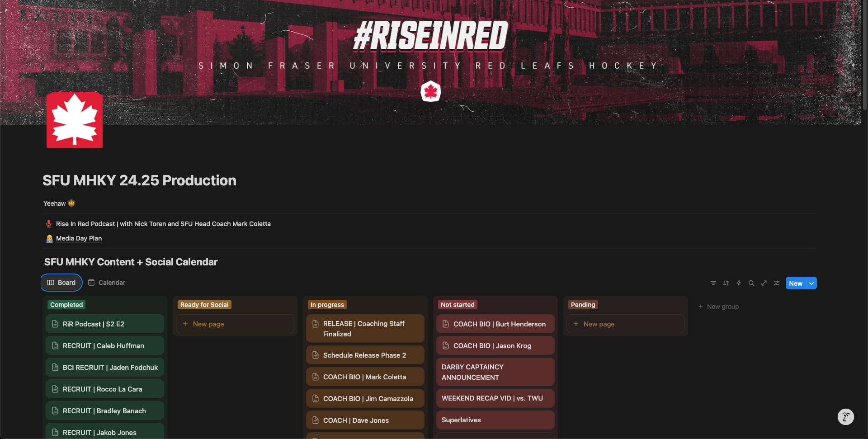Add New page in Pending column
The width and height of the screenshot is (868, 439).
point(626,324)
